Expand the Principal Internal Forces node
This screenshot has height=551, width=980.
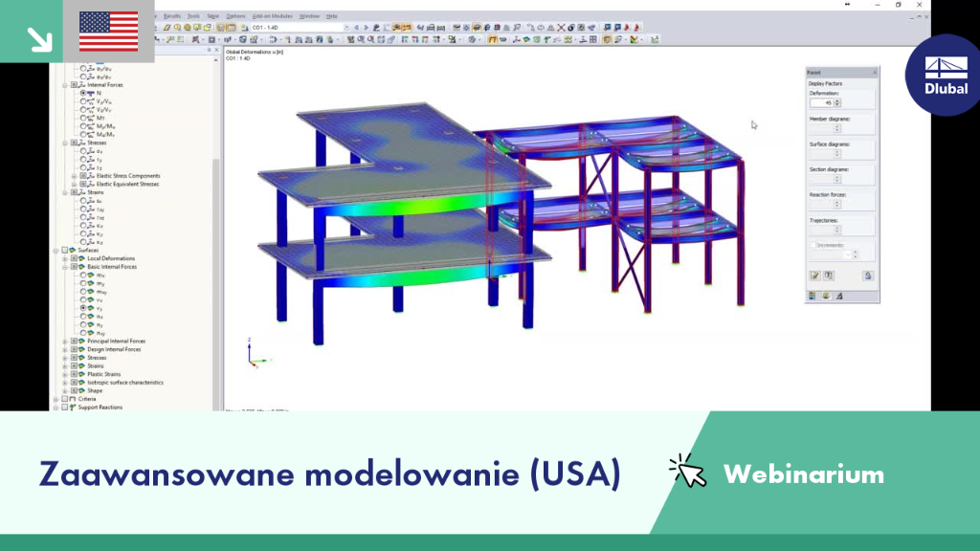[65, 342]
